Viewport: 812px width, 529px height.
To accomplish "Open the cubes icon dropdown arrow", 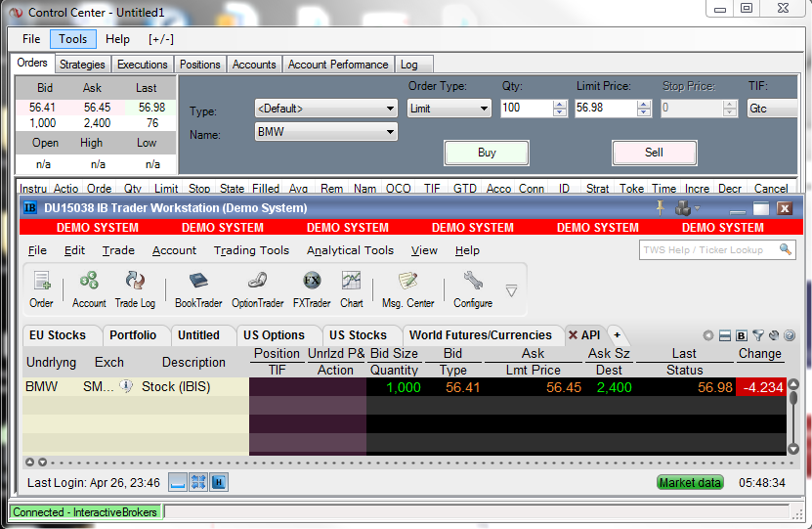I will click(x=697, y=208).
